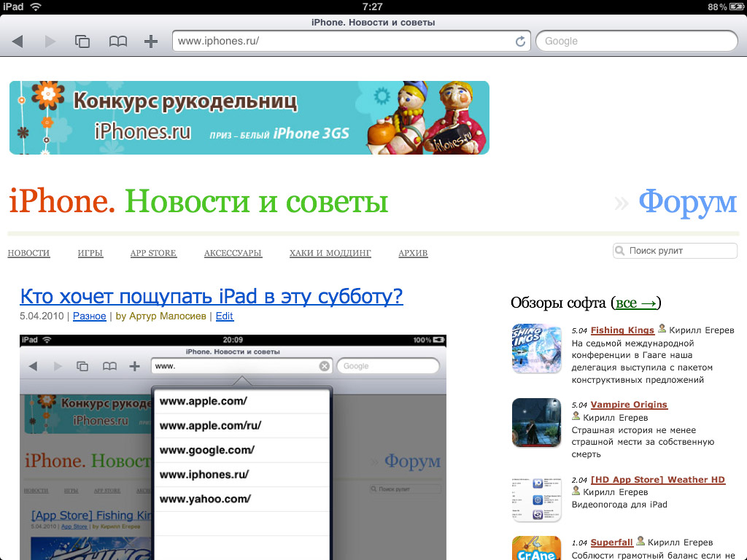Click author icon under Vampire Origins
Image resolution: width=747 pixels, height=560 pixels.
click(x=576, y=416)
